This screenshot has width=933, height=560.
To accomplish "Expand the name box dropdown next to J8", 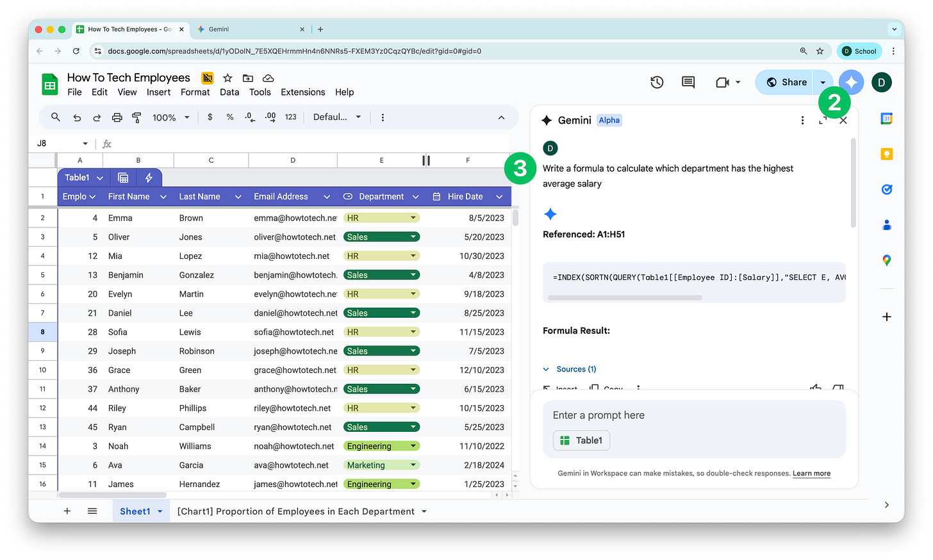I will coord(85,144).
